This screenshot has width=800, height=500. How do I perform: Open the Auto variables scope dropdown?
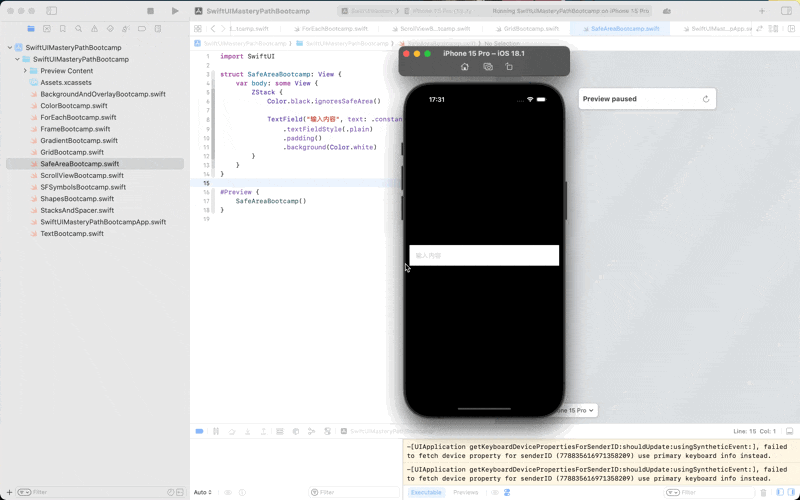point(203,492)
